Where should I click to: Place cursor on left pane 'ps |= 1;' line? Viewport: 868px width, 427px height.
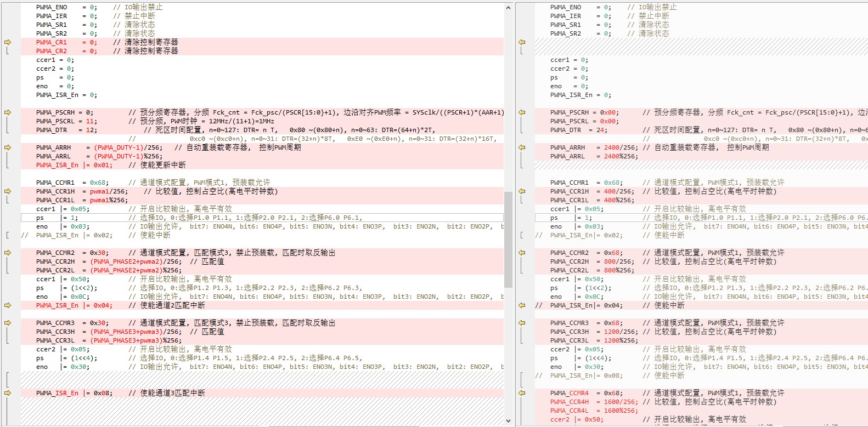click(262, 218)
